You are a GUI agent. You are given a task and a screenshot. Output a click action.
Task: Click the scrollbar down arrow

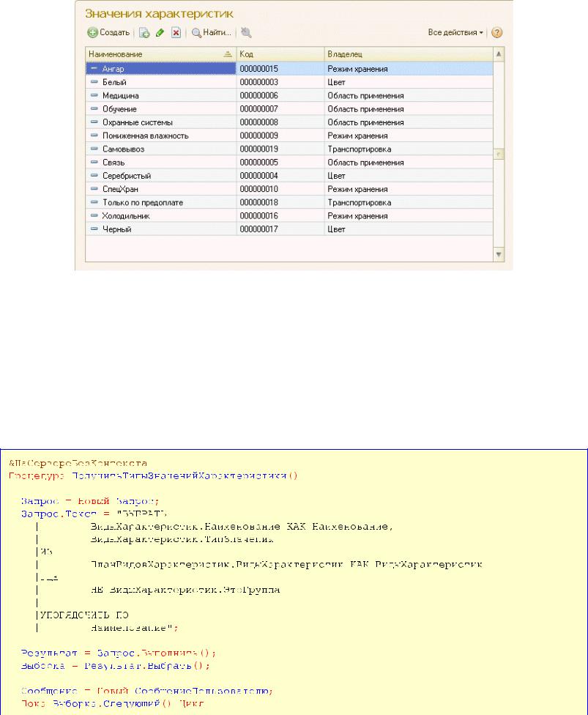point(499,254)
